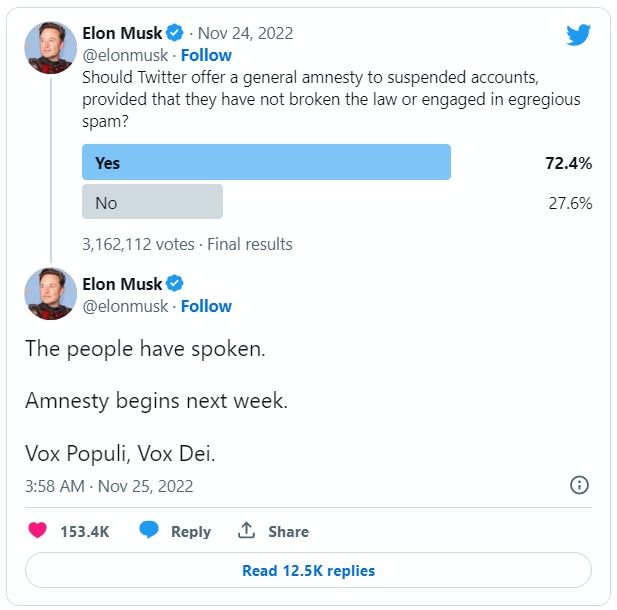The width and height of the screenshot is (617, 610).
Task: Click the share arrow icon
Action: (246, 531)
